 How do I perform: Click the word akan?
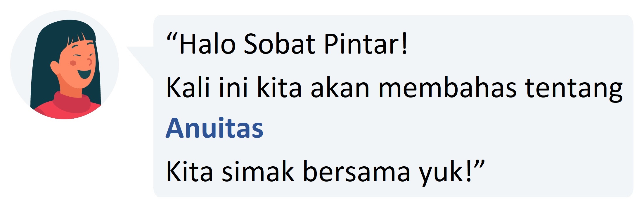point(340,88)
